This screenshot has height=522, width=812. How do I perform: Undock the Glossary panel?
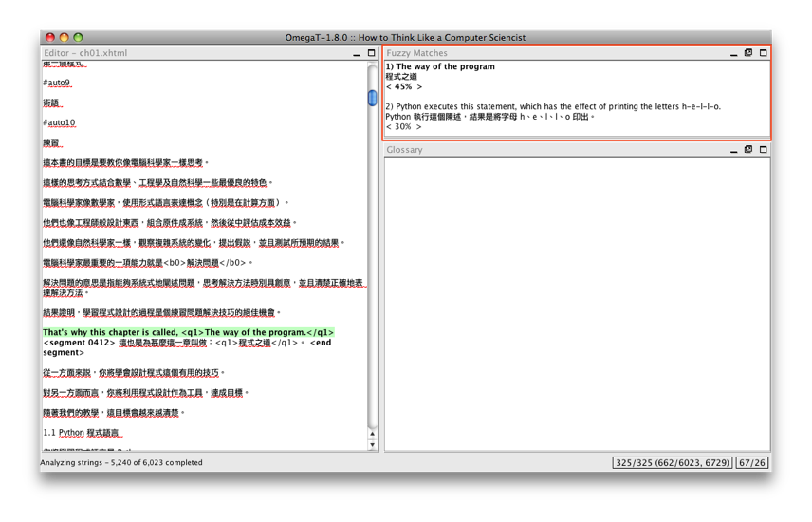point(748,150)
